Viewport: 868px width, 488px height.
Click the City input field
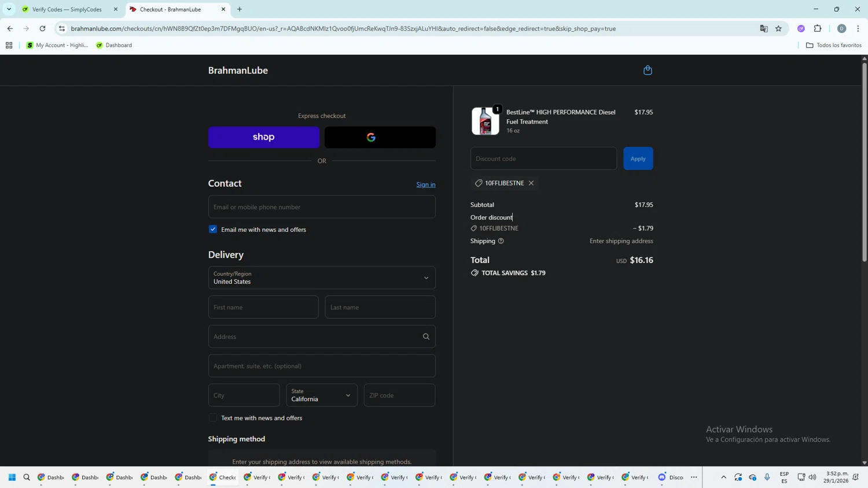coord(244,395)
